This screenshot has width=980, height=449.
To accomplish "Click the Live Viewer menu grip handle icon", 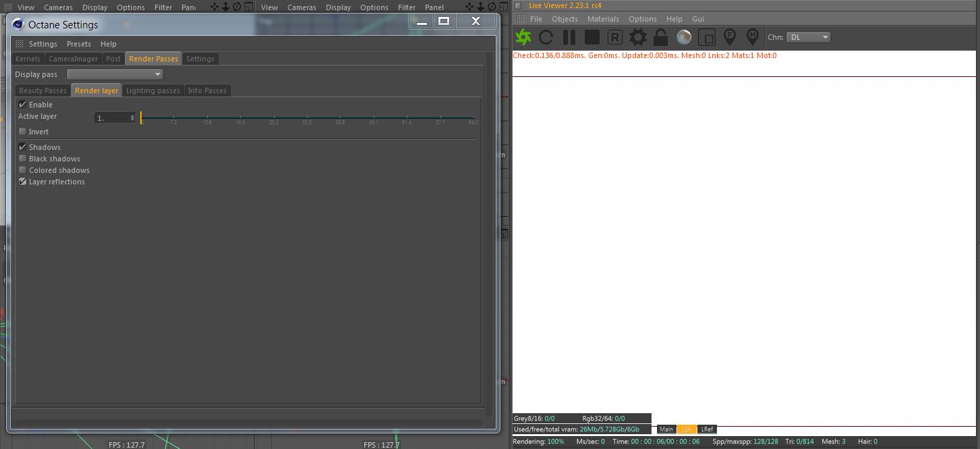I will pyautogui.click(x=519, y=19).
